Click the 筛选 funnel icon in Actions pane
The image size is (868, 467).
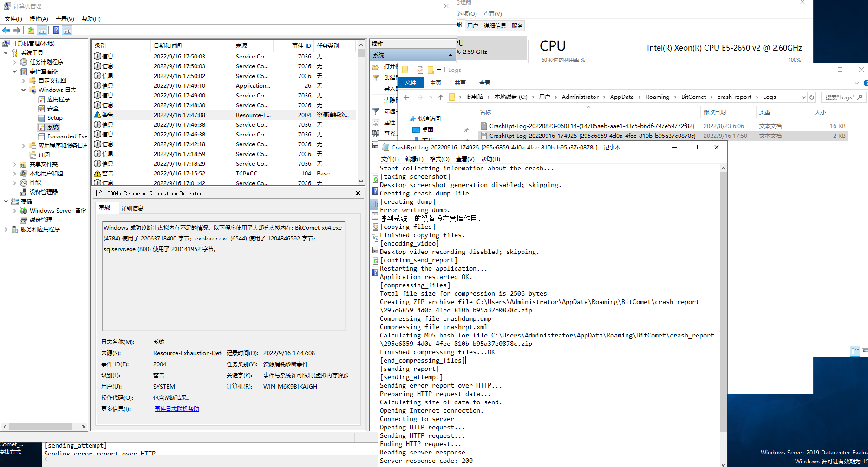point(376,111)
